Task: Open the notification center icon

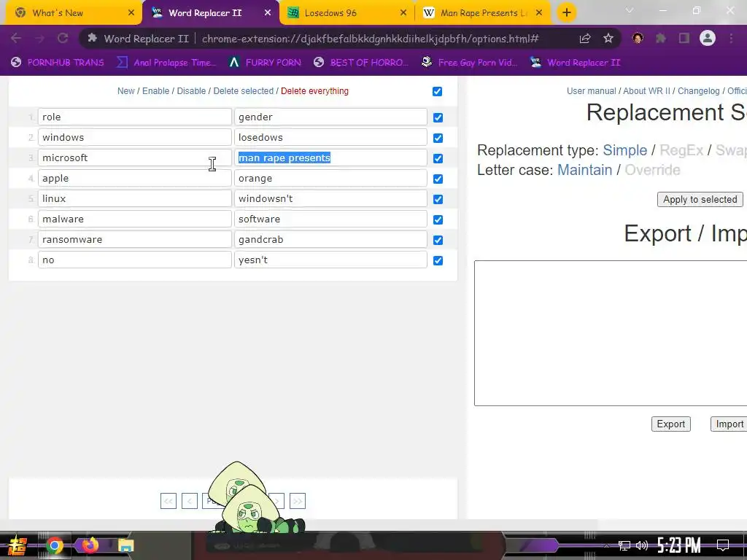Action: pyautogui.click(x=723, y=545)
